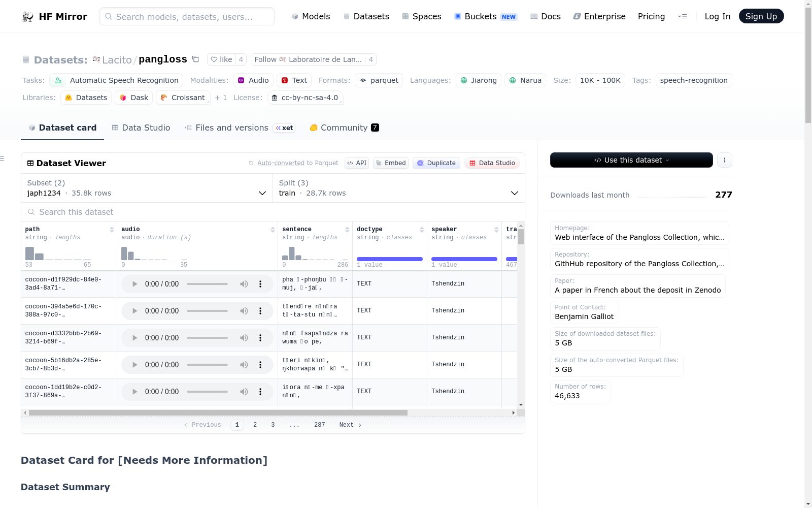
Task: Mute audio in the cocoon-d1f929dc row
Action: click(244, 284)
